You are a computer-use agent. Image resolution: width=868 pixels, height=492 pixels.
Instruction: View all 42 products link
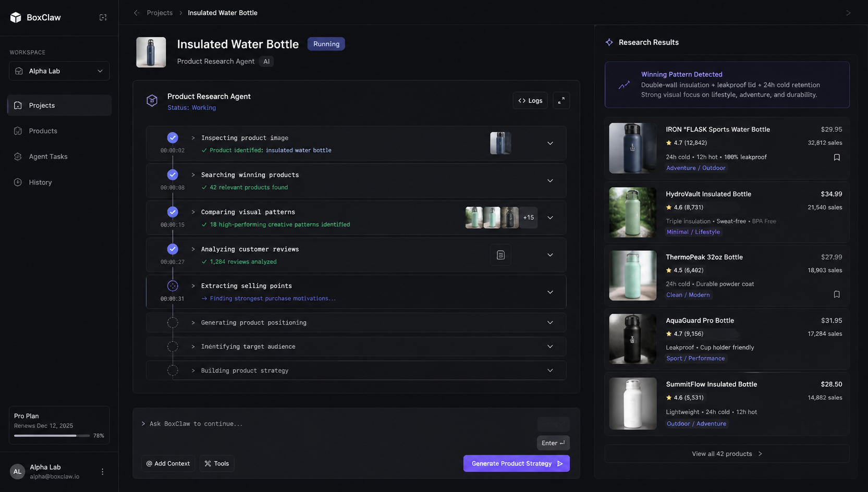click(x=727, y=454)
